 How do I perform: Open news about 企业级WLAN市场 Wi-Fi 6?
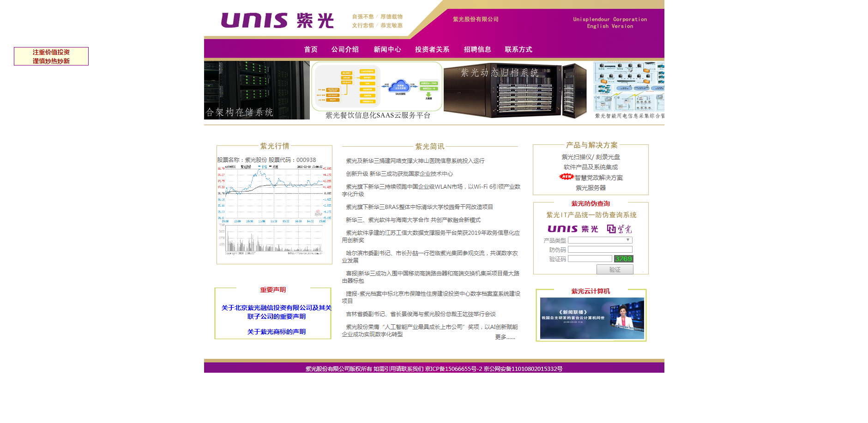pyautogui.click(x=431, y=191)
